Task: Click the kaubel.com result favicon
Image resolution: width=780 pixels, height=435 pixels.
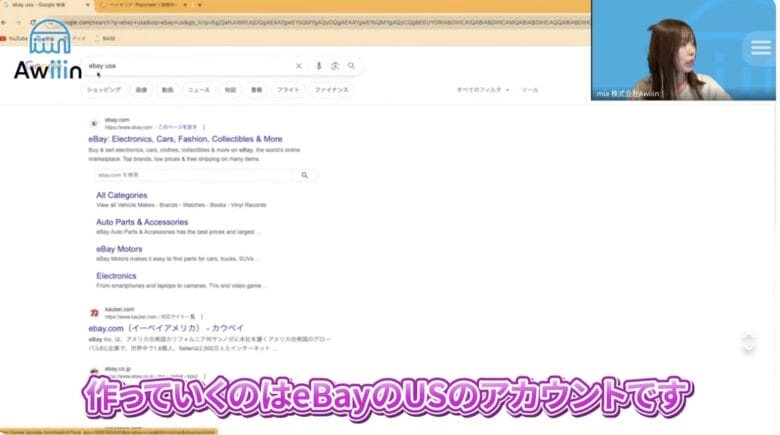Action: (x=94, y=313)
